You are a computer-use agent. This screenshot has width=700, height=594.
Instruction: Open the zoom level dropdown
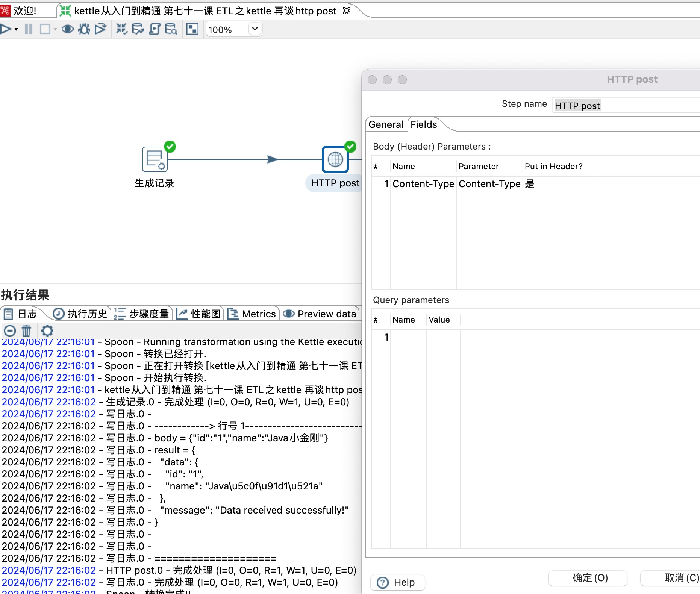click(254, 29)
